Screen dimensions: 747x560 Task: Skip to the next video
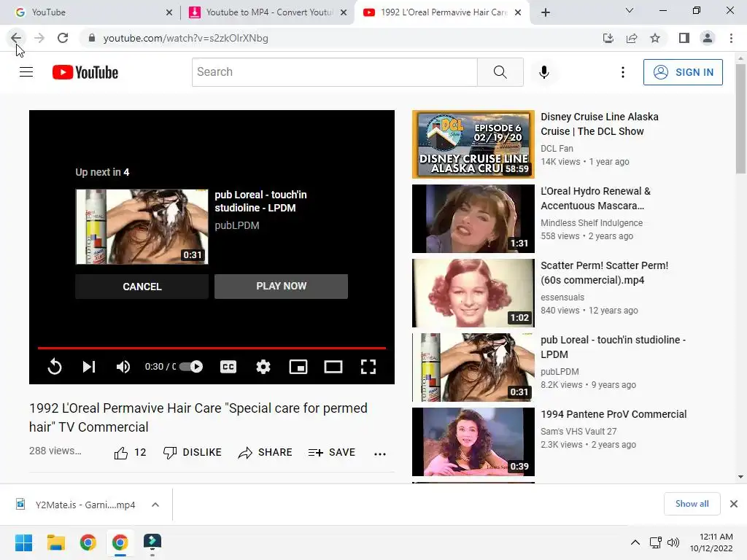[89, 366]
